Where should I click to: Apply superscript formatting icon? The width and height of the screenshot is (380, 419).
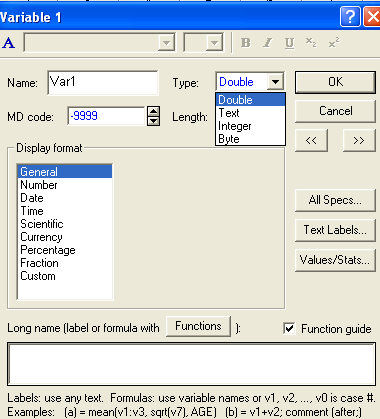334,43
